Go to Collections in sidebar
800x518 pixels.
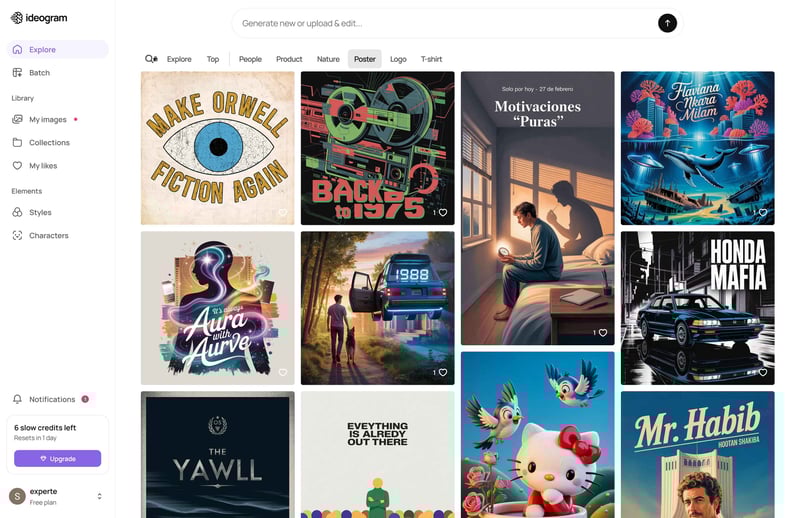coord(49,143)
